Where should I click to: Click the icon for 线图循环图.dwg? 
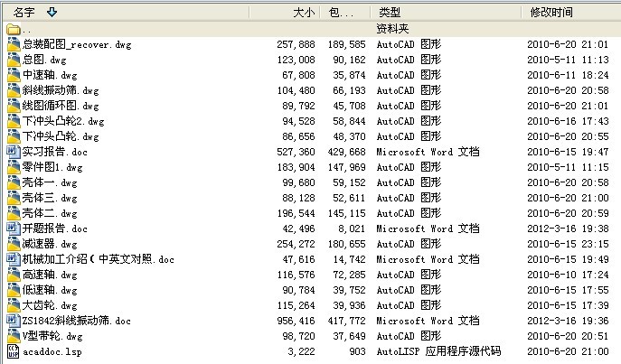pos(14,106)
